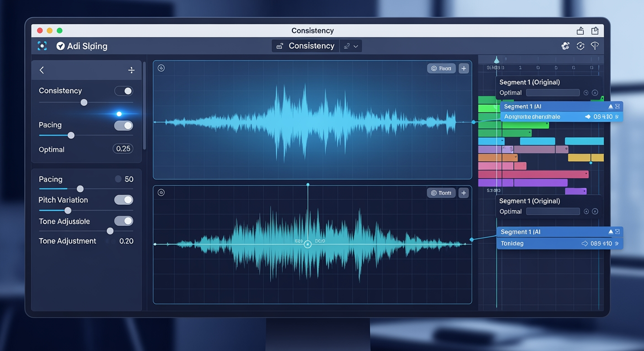The image size is (644, 351).
Task: Click the plus icon in upper waveform panel
Action: [464, 69]
